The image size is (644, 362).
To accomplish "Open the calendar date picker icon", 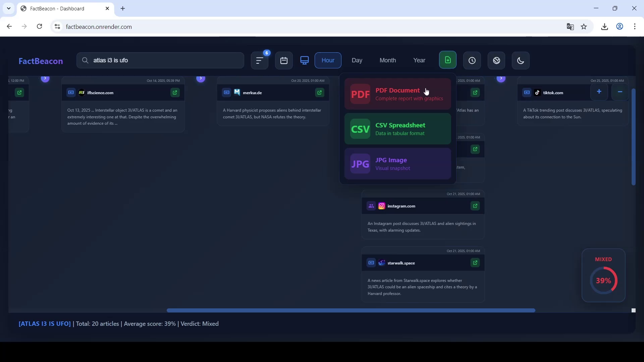I will (x=284, y=61).
